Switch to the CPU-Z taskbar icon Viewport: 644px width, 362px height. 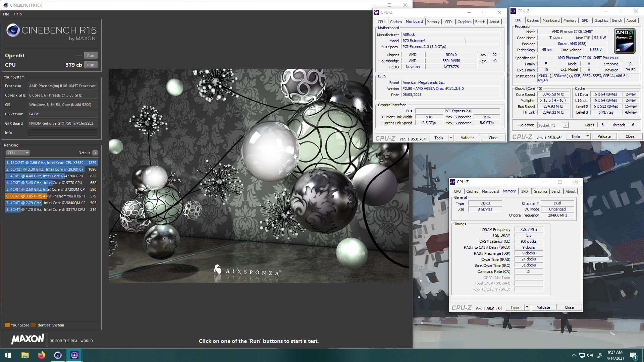(74, 355)
